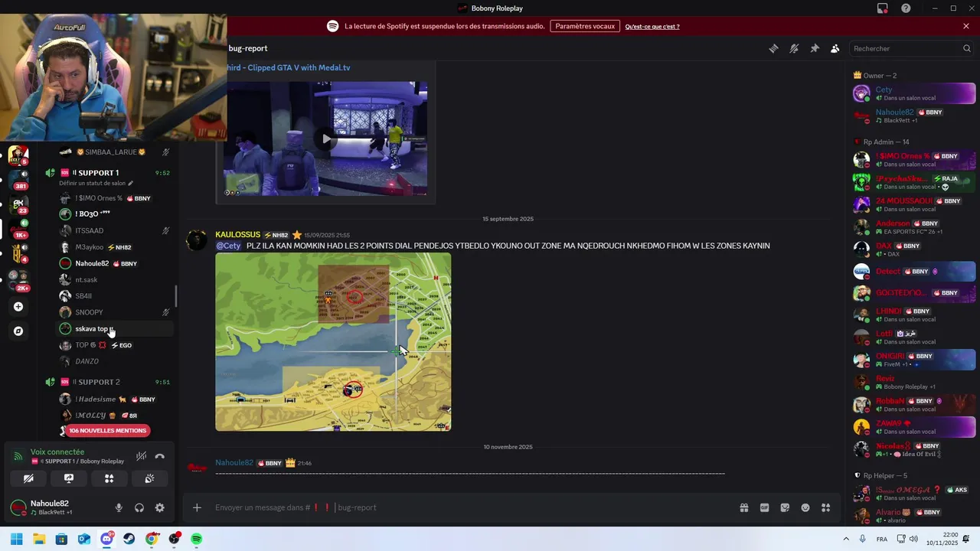This screenshot has height=551, width=980.
Task: Dismiss the Spotify paused banner
Action: click(966, 26)
